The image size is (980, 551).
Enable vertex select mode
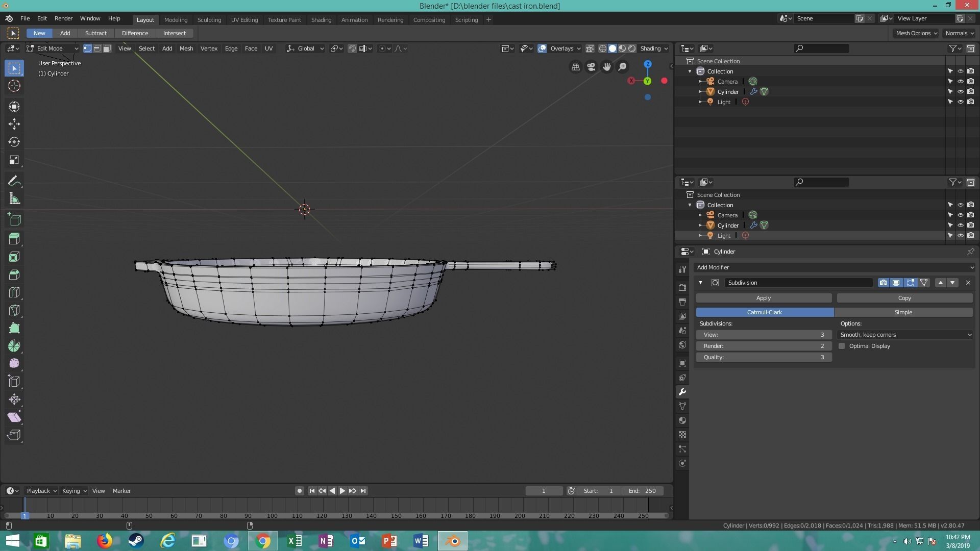click(88, 48)
